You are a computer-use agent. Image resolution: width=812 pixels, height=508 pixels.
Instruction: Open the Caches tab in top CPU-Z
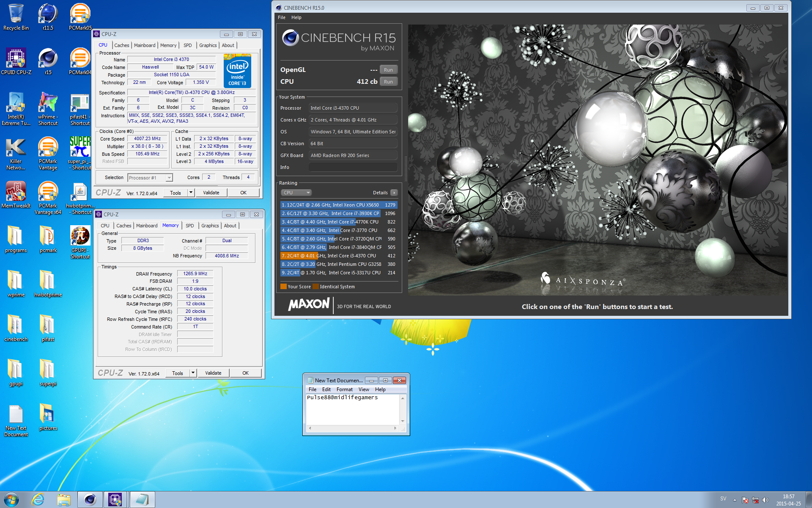122,45
